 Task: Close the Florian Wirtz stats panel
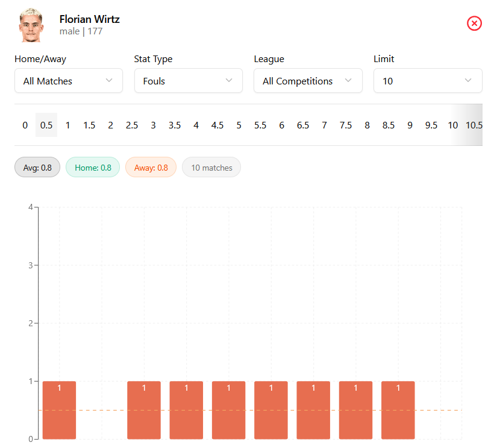pos(474,24)
